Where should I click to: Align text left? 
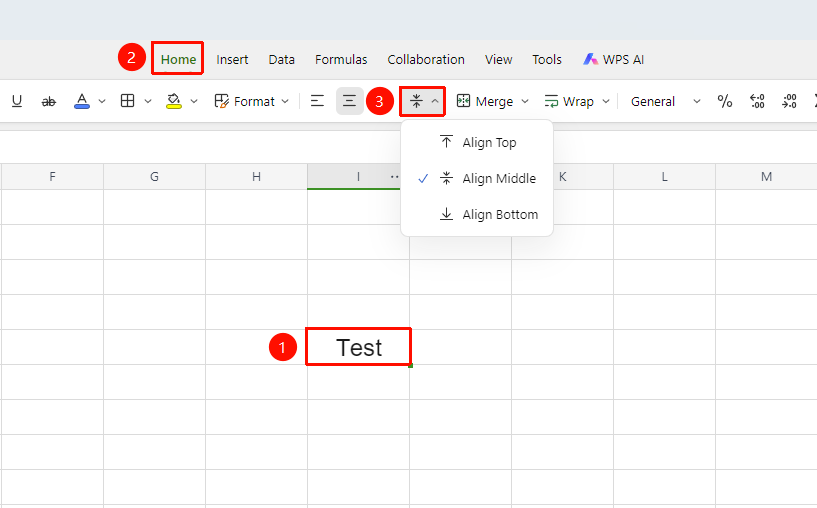(x=317, y=101)
